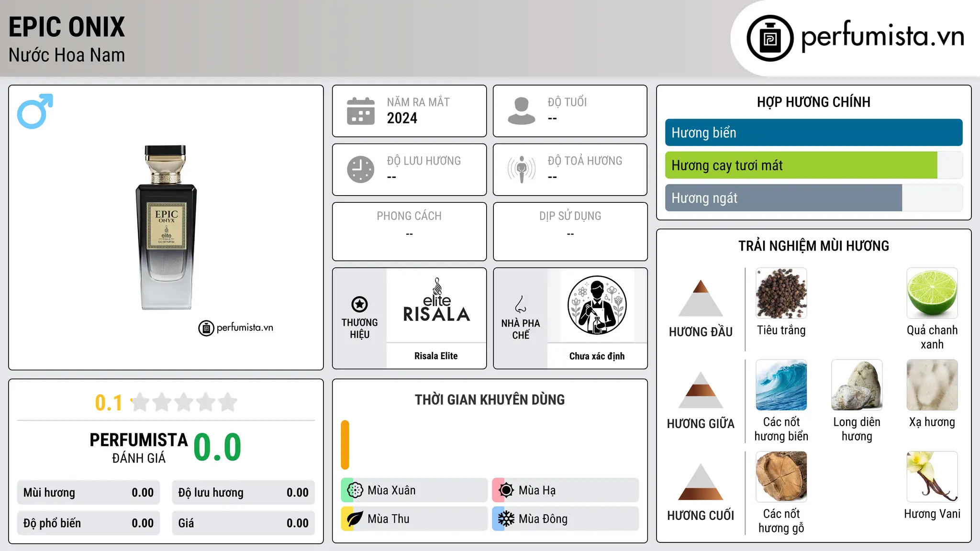Click the HƯƠNG GIỮA label text
980x551 pixels.
click(701, 424)
